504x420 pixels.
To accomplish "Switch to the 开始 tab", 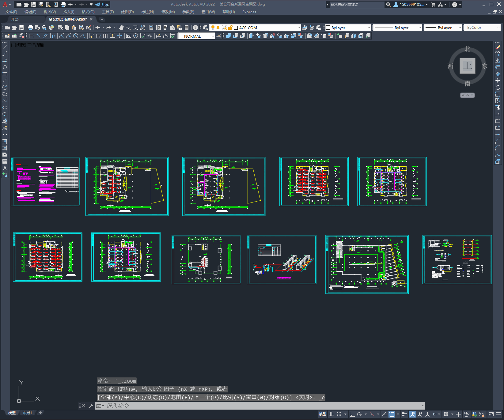I will 15,19.
